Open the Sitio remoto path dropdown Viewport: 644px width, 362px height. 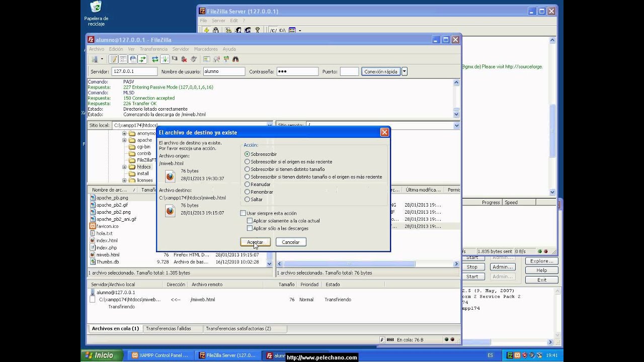457,125
